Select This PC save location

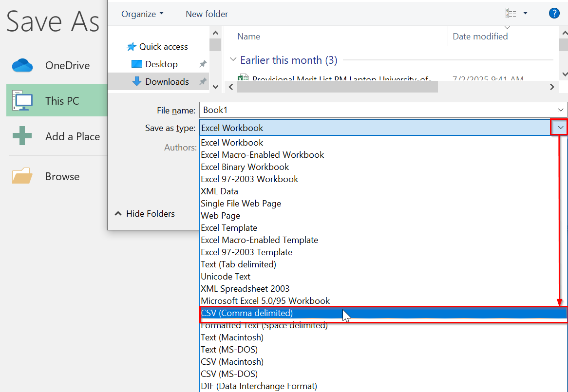click(x=57, y=101)
